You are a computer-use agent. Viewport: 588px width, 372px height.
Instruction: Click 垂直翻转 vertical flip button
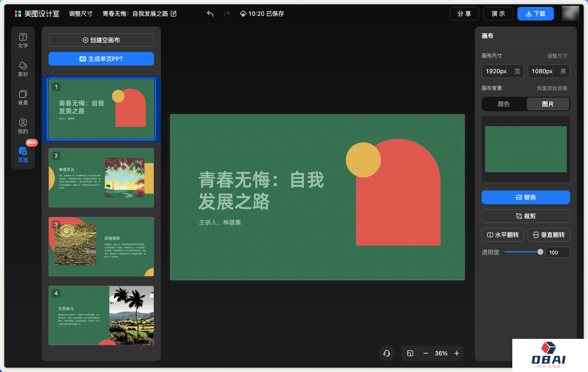[549, 235]
